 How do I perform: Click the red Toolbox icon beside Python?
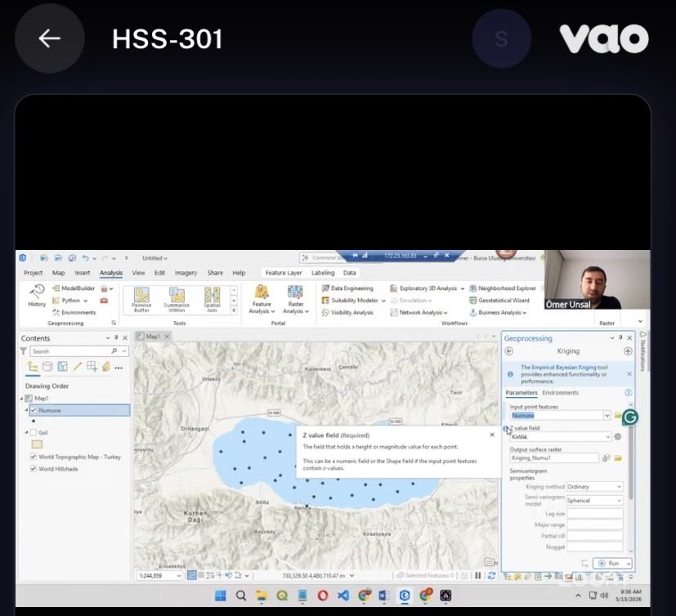104,301
